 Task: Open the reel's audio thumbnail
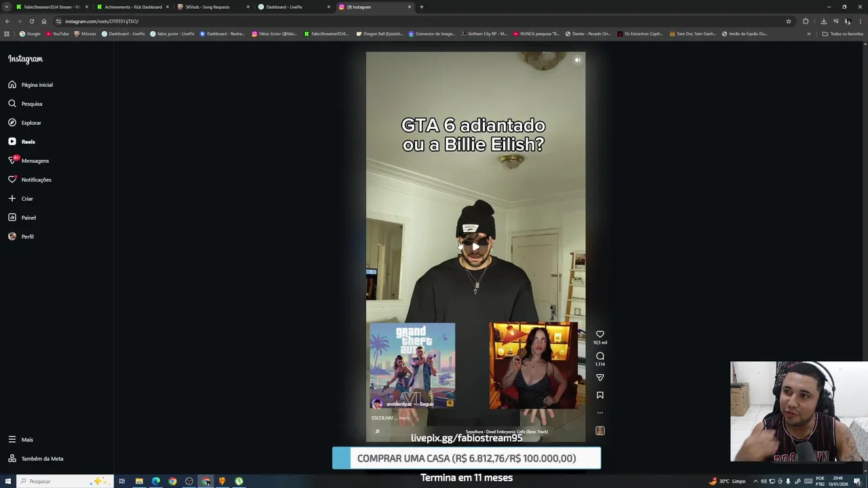600,430
